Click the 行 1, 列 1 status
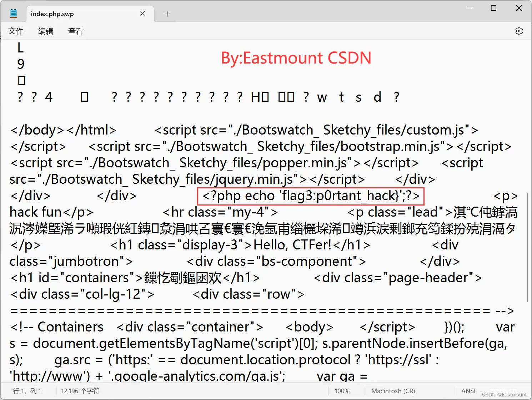This screenshot has width=532, height=400. 27,391
